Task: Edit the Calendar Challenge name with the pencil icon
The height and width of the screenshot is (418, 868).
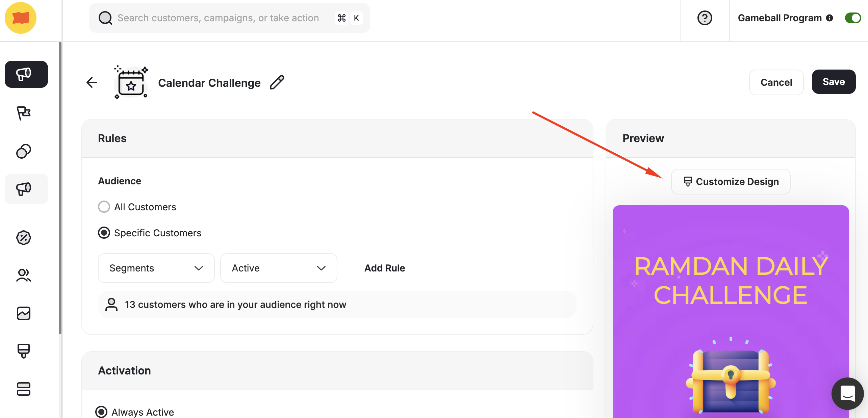Action: point(277,82)
